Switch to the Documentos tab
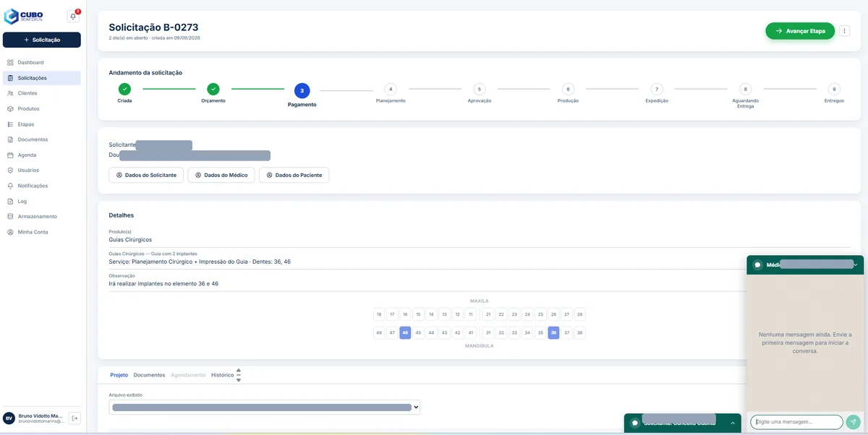Screen dimensions: 868x435 149,375
